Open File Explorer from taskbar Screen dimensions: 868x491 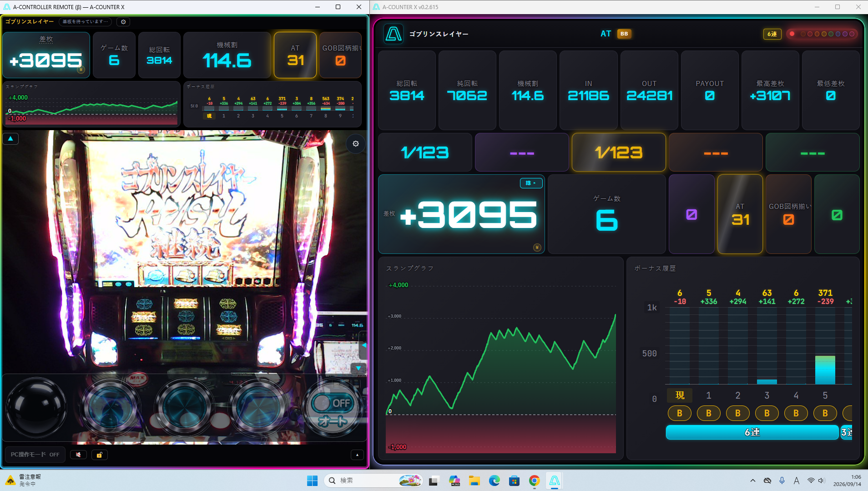(x=474, y=481)
